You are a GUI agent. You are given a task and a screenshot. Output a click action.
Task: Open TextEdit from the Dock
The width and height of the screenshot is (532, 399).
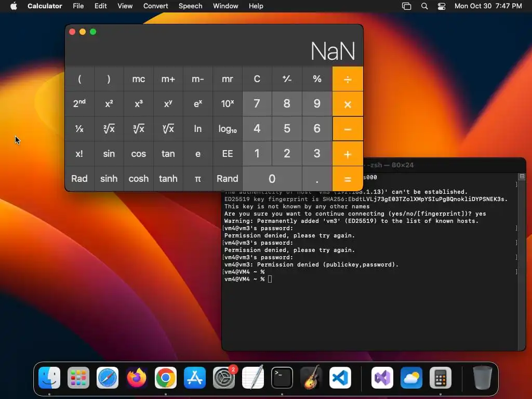click(x=253, y=377)
